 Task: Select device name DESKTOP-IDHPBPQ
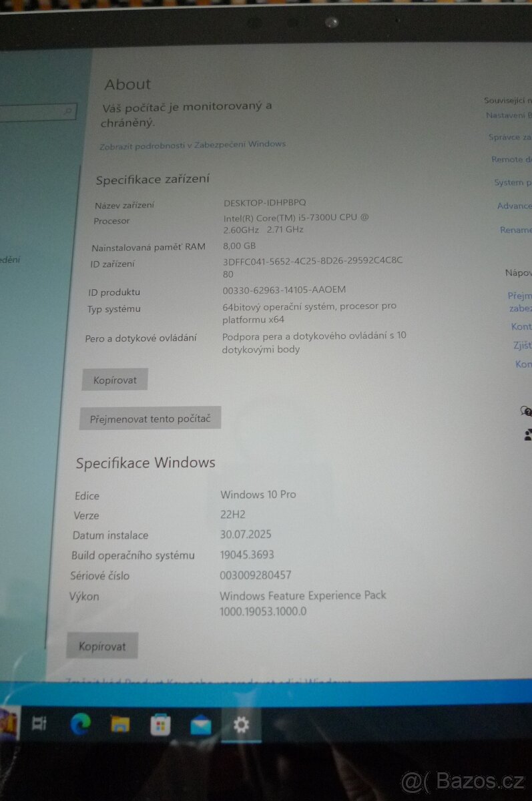[x=265, y=202]
